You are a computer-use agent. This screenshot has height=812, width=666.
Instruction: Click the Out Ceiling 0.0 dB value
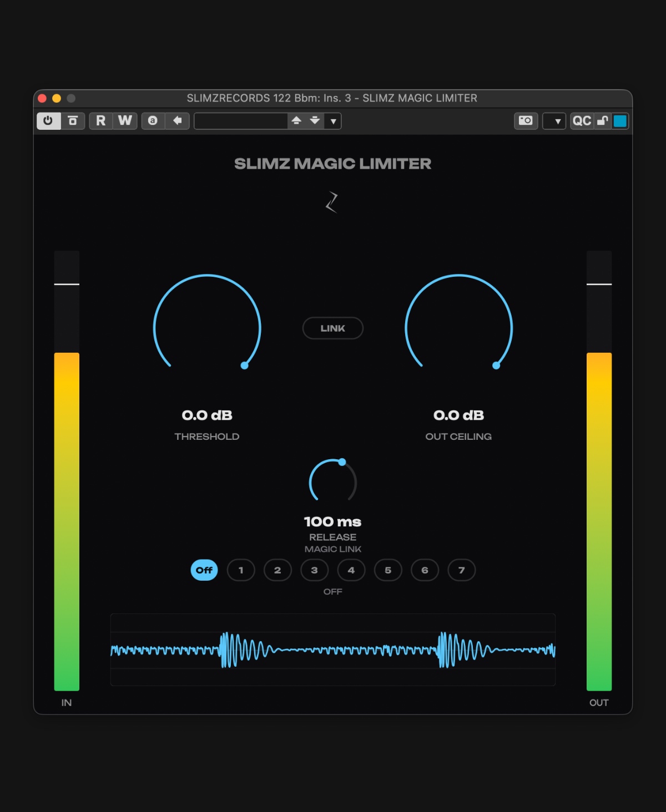pyautogui.click(x=459, y=415)
